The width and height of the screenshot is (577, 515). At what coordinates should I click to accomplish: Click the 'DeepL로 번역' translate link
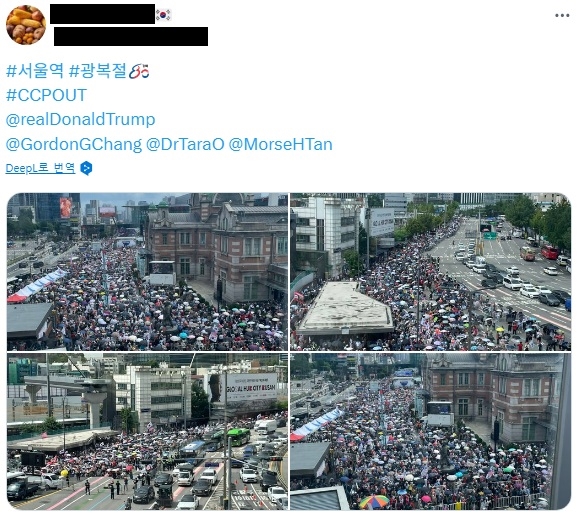(40, 168)
